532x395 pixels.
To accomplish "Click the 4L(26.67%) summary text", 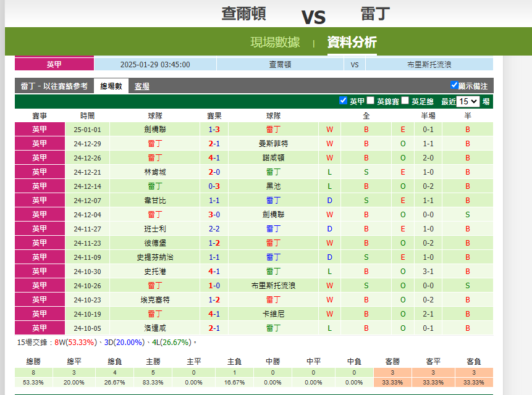I will [x=172, y=343].
